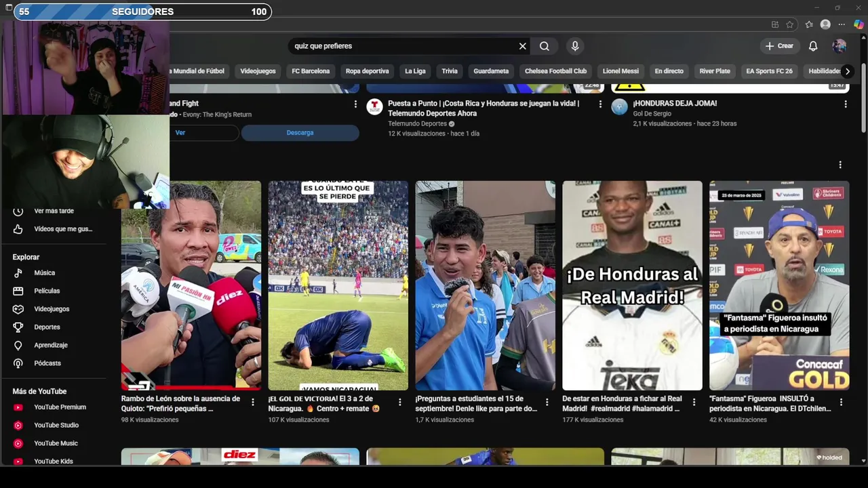Click the Videojuegos sidebar icon
Screen dimensions: 868x488
tap(18, 309)
